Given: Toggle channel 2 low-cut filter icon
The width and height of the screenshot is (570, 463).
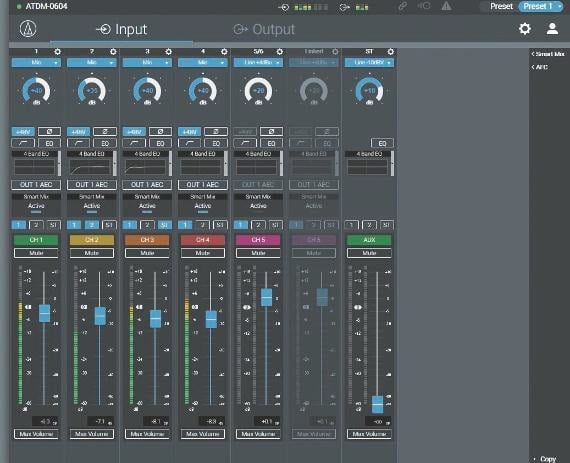Looking at the screenshot, I should pos(79,143).
